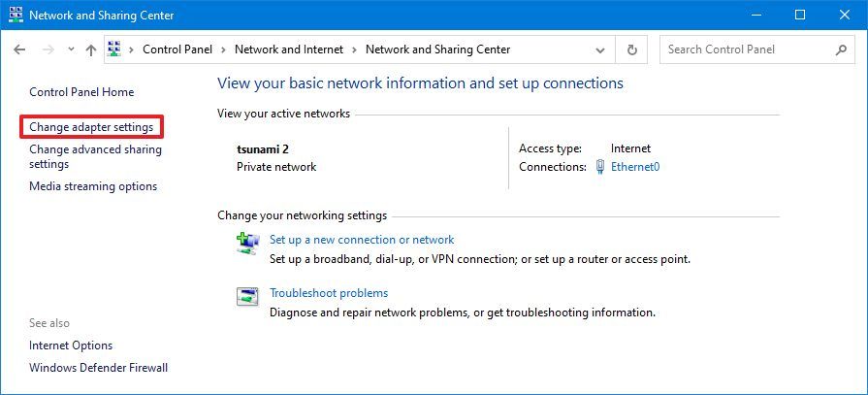Select Network and Internet breadcrumb

pos(289,49)
